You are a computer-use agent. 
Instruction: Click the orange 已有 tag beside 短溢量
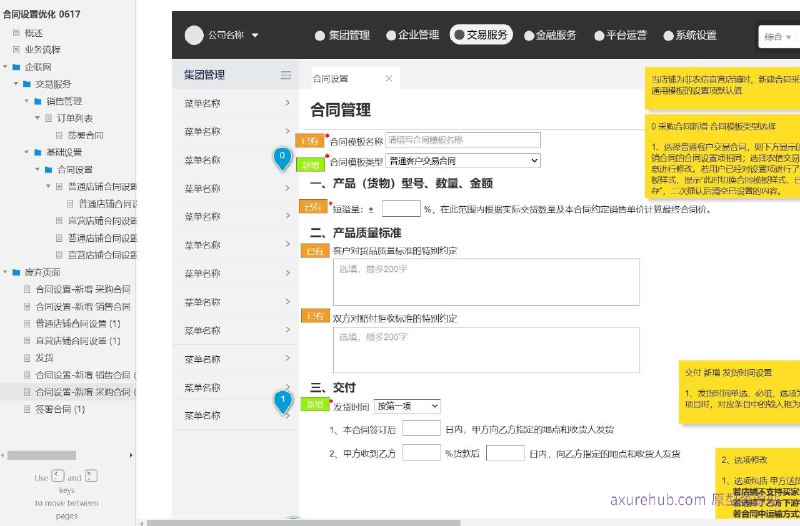pyautogui.click(x=313, y=206)
